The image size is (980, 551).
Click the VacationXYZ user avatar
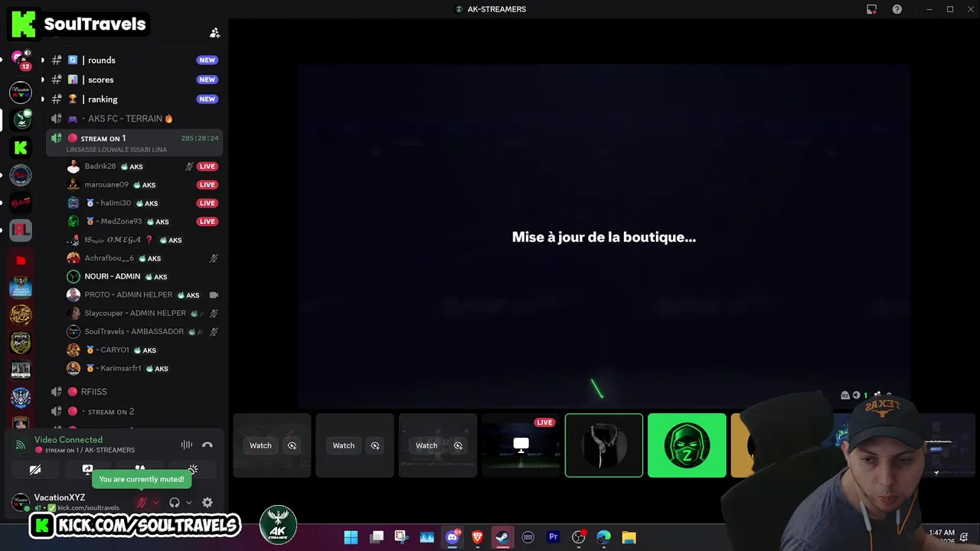point(21,502)
